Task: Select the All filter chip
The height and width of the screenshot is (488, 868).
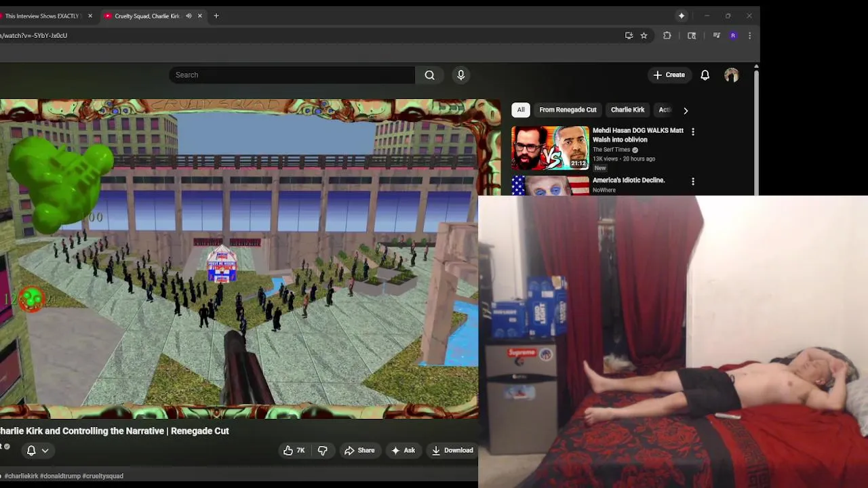Action: point(521,110)
